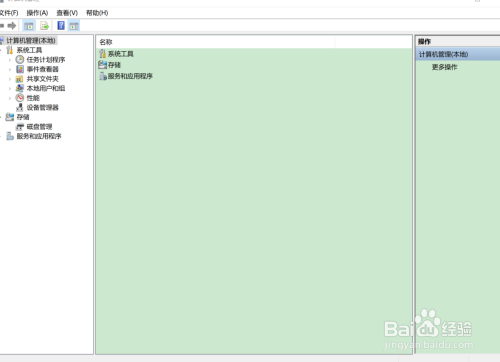Click the 名称 column header
Viewport: 500px width, 362px height.
(x=216, y=42)
